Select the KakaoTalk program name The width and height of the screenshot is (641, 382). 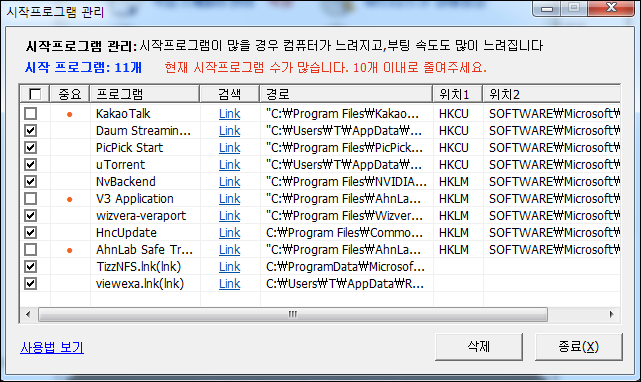(123, 114)
